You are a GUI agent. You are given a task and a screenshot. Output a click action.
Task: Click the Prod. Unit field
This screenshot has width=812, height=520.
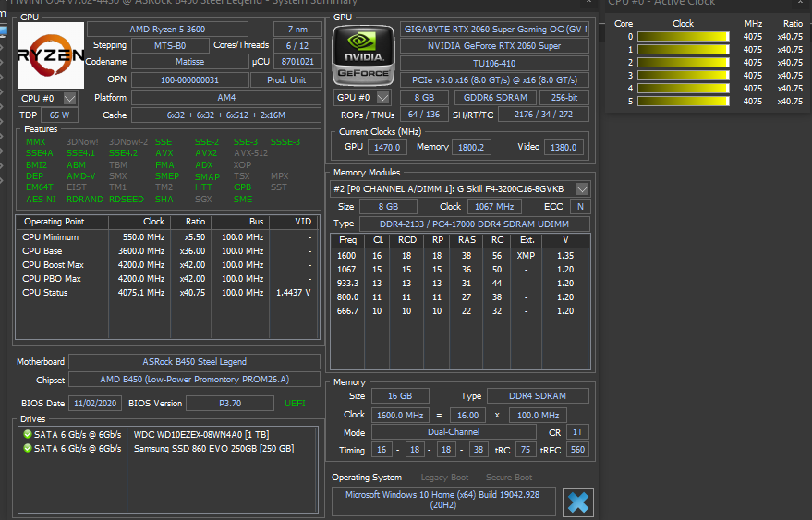pos(286,80)
